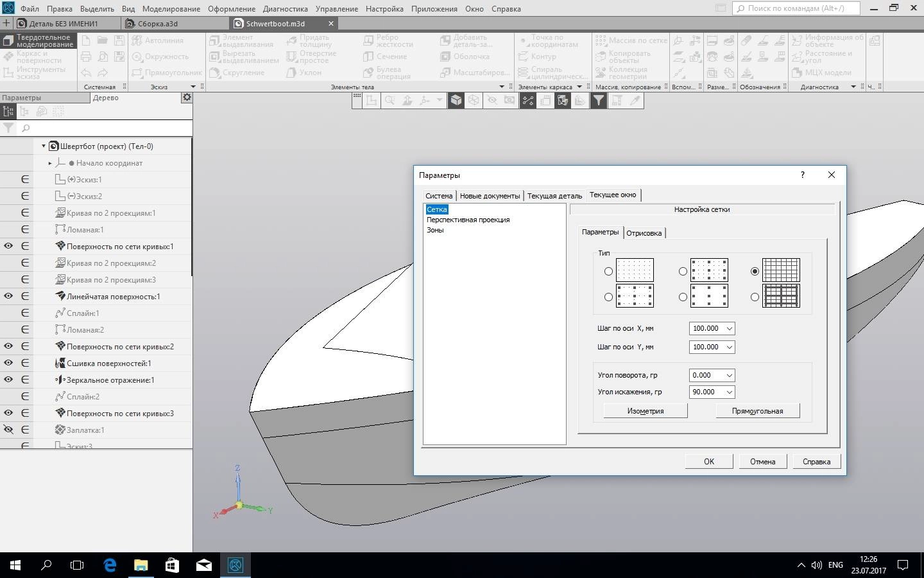
Task: Click the crossed-out eye hide icon in view toolbar
Action: tap(492, 100)
